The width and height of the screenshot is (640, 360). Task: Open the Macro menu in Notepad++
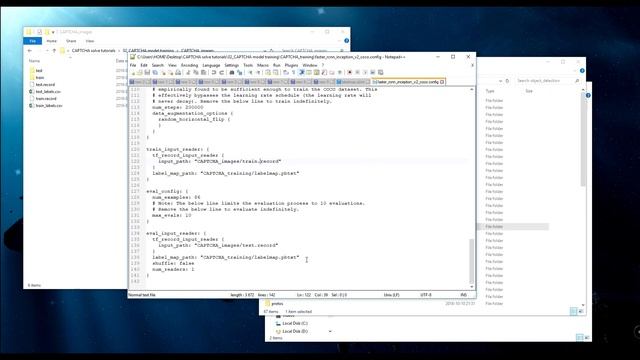(263, 65)
